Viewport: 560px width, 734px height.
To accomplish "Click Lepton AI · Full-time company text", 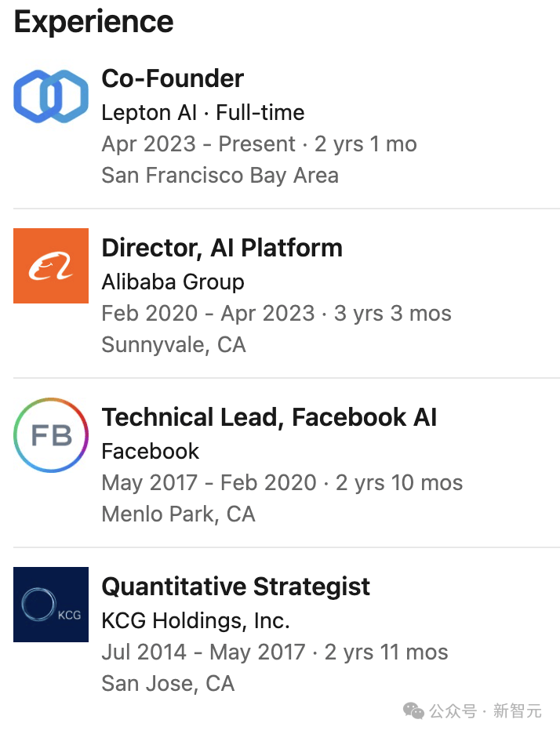I will tap(202, 112).
